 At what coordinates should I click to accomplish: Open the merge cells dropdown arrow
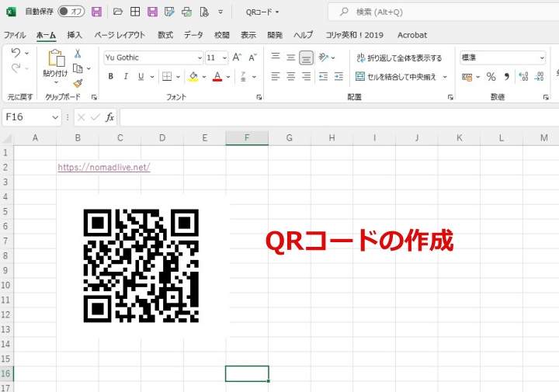point(445,77)
